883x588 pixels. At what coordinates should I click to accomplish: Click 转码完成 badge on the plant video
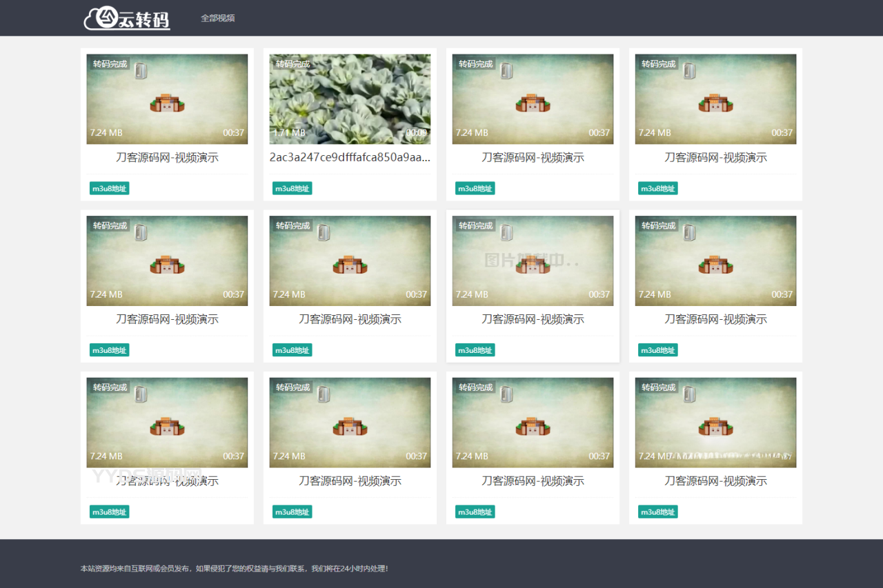pyautogui.click(x=293, y=64)
